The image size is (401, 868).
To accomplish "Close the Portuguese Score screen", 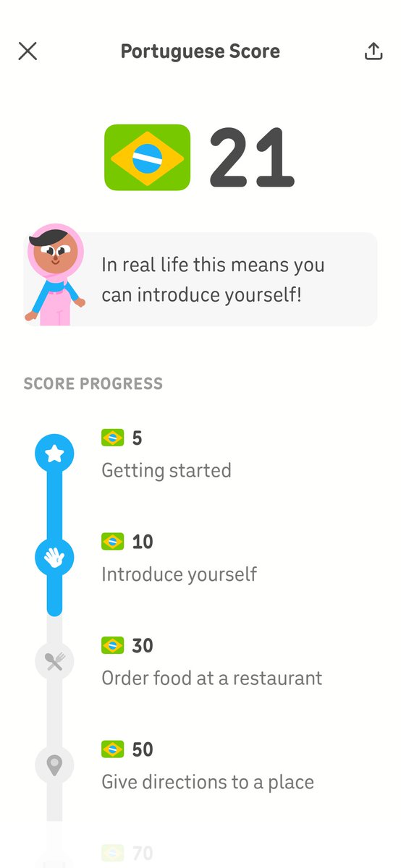I will pos(28,51).
